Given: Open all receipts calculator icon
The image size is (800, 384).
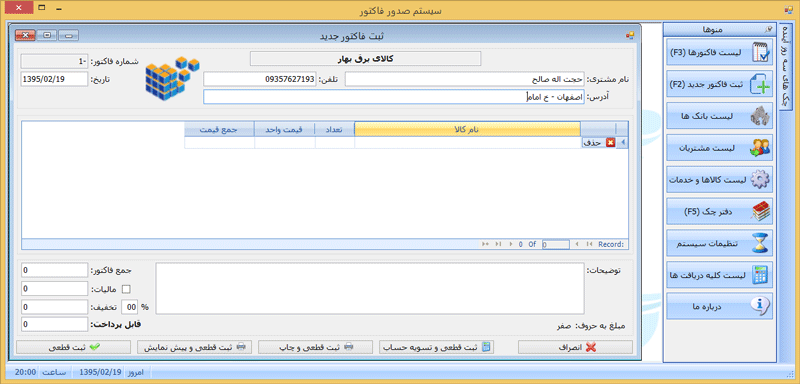Looking at the screenshot, I should 760,275.
